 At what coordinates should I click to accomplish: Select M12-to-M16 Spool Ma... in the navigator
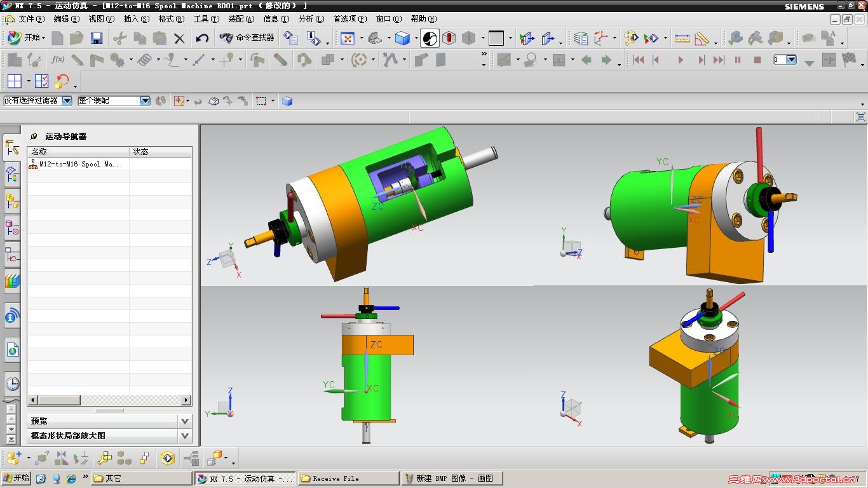pos(81,164)
